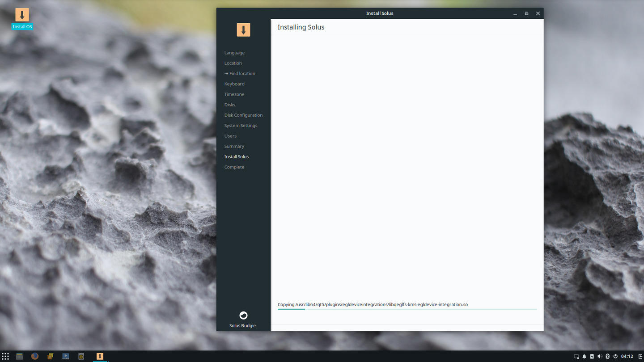This screenshot has height=362, width=644.
Task: Click the 'Solus Budgie' label in sidebar
Action: pos(242,325)
